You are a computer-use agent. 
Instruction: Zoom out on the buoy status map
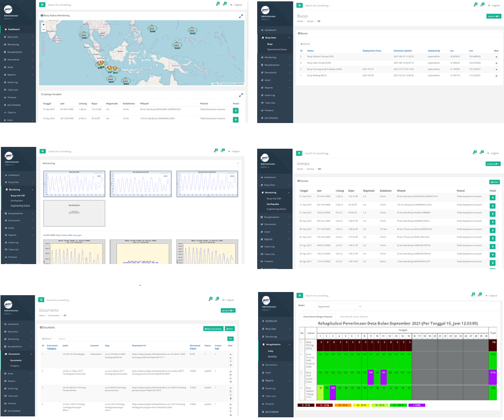[x=43, y=29]
